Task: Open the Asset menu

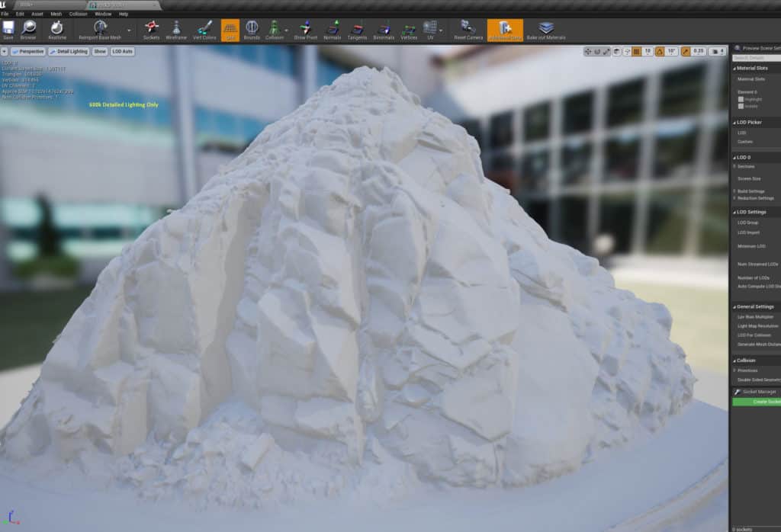Action: click(37, 14)
